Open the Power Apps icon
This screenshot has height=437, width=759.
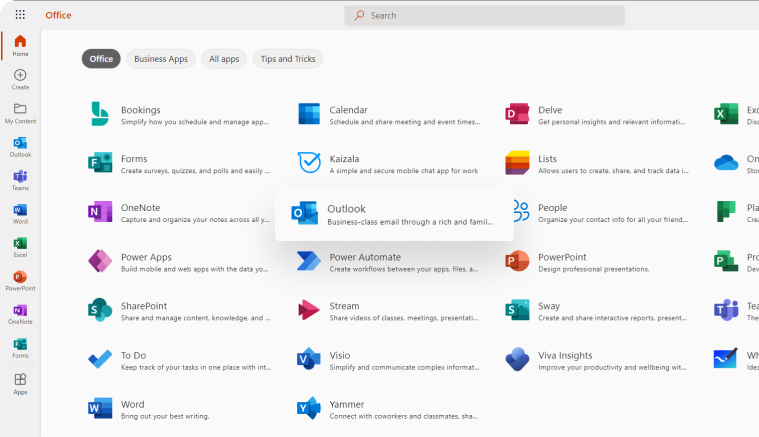[100, 261]
